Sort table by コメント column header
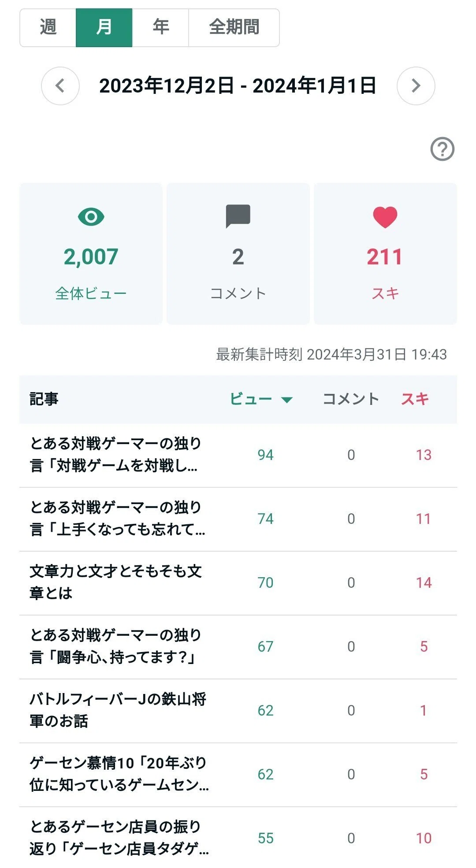This screenshot has width=476, height=868. pyautogui.click(x=351, y=399)
